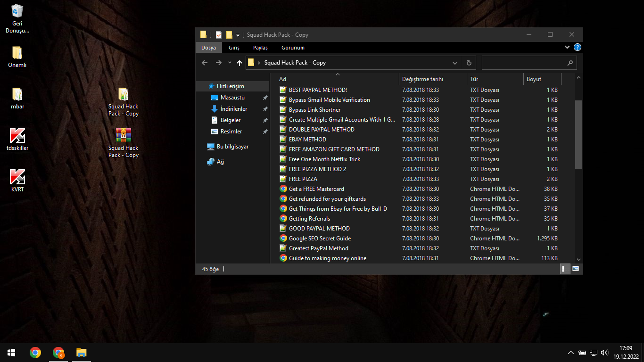Select Resimler in navigation pane
The image size is (644, 362).
(x=232, y=132)
